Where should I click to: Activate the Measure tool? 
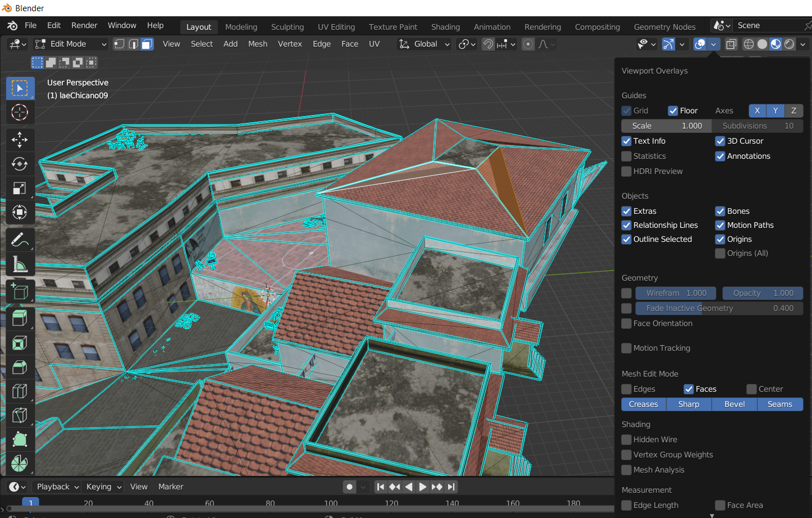(x=20, y=264)
